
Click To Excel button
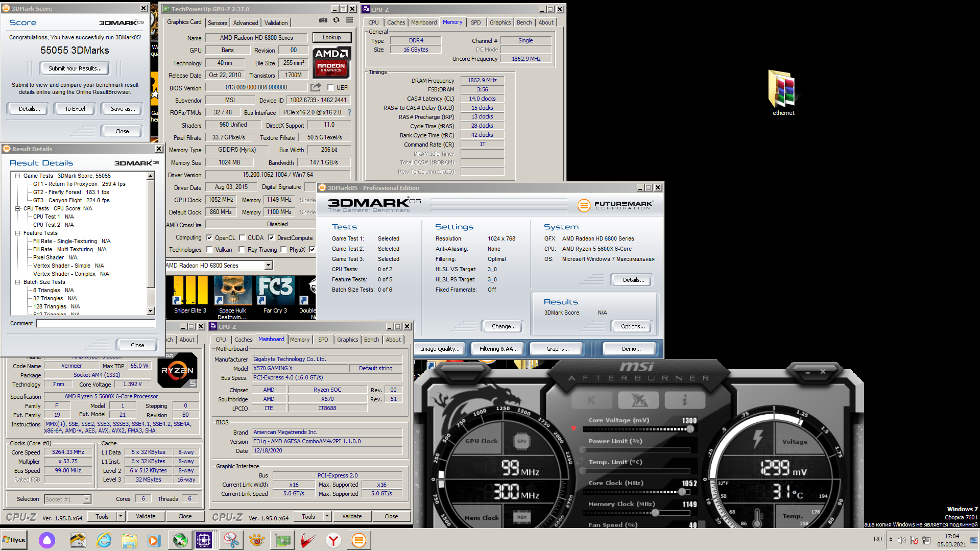point(75,109)
